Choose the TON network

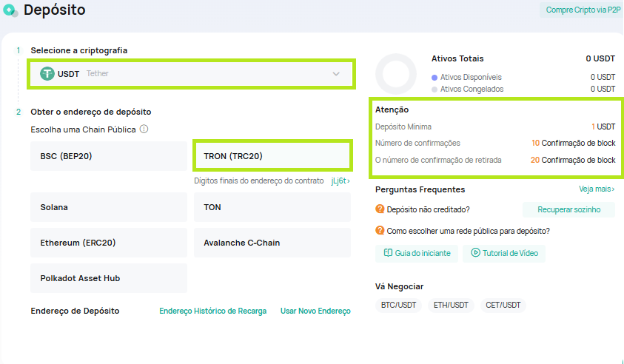[x=272, y=207]
